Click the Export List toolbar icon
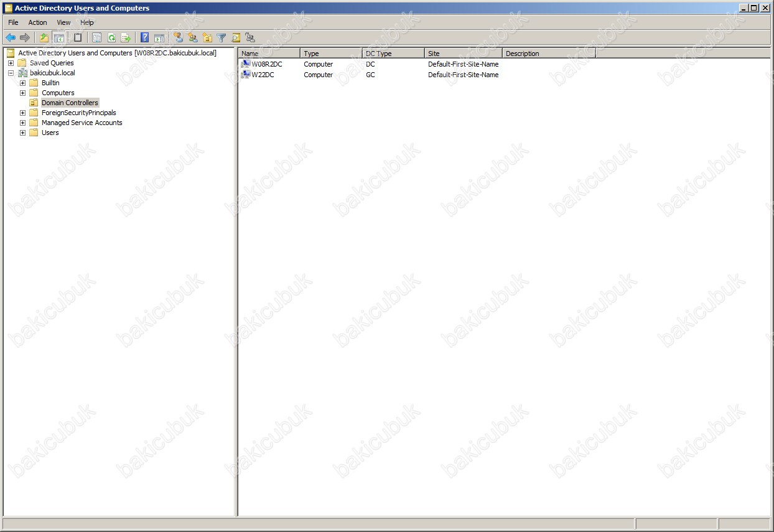 126,38
